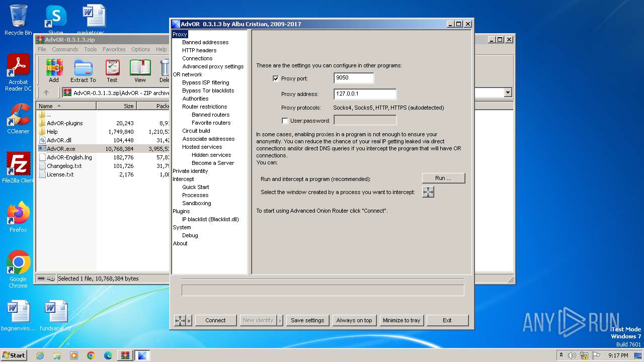Select Circuit build tree item

coord(196,131)
